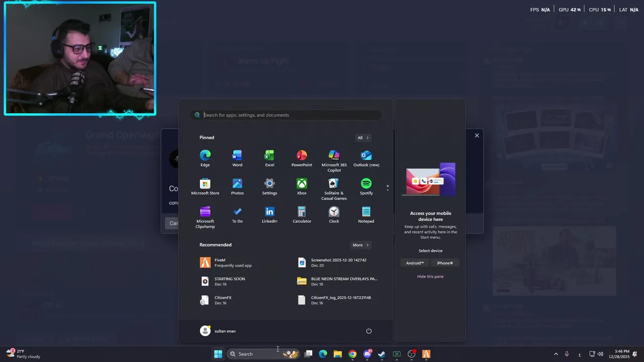
Task: Select iPhone as mobile device
Action: 445,263
